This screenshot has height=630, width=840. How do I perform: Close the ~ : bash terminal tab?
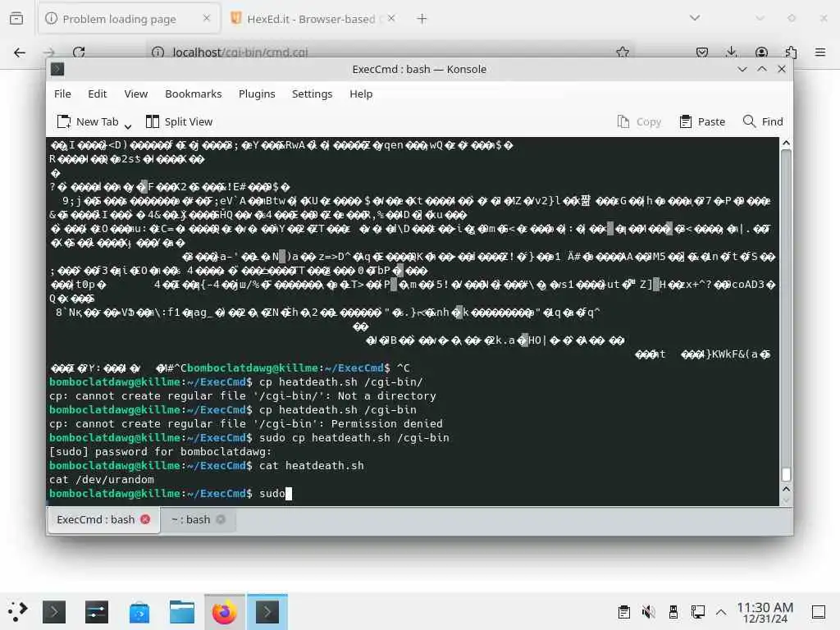[221, 519]
